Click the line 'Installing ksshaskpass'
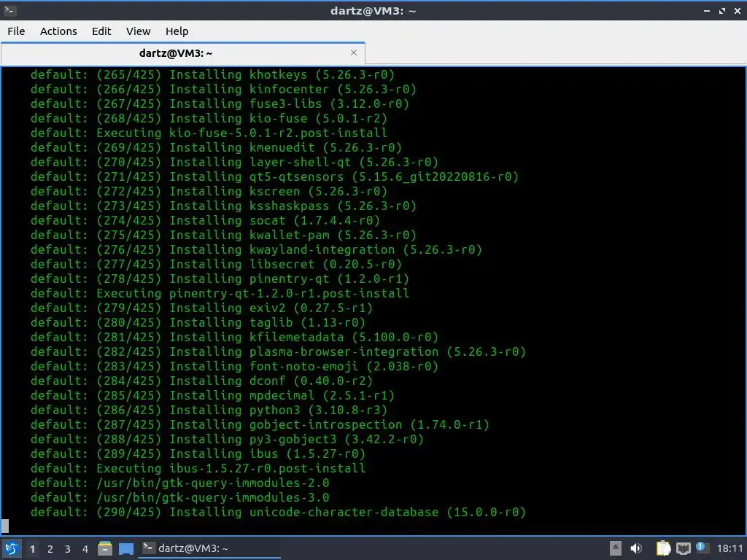 coord(223,206)
